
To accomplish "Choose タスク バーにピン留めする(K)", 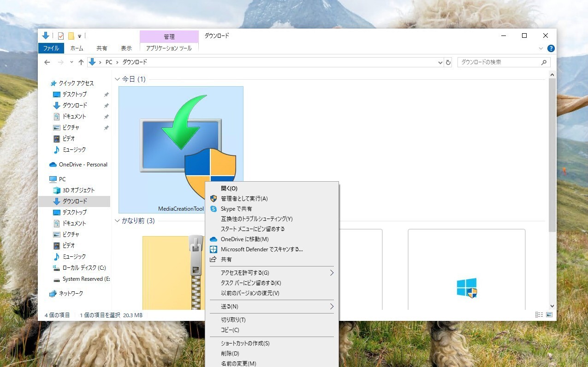I will 272,283.
